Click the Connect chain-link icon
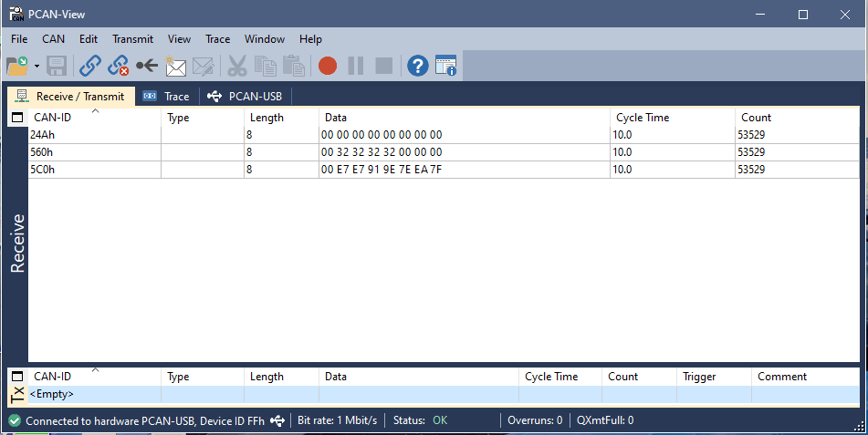This screenshot has width=868, height=435. pyautogui.click(x=90, y=66)
